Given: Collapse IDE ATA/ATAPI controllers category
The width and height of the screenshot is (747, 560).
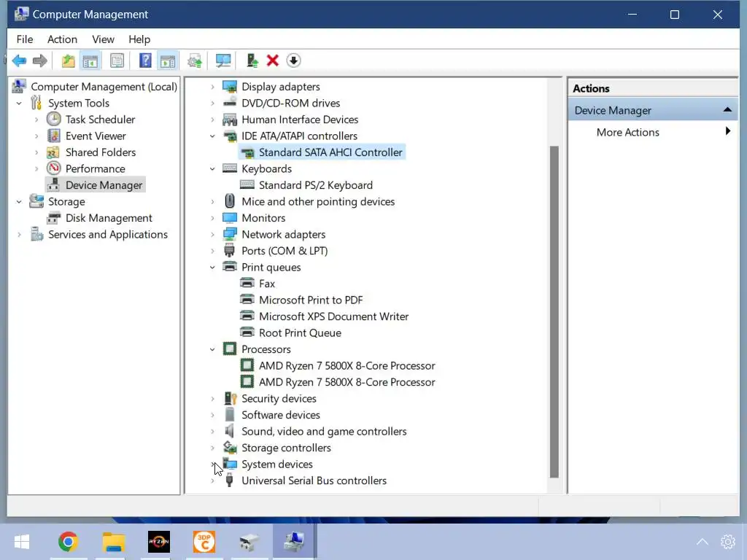Looking at the screenshot, I should pos(212,136).
